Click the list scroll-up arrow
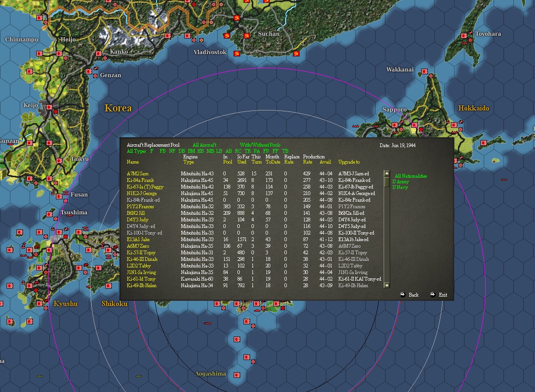Screen dimensions: 535x392 point(386,173)
